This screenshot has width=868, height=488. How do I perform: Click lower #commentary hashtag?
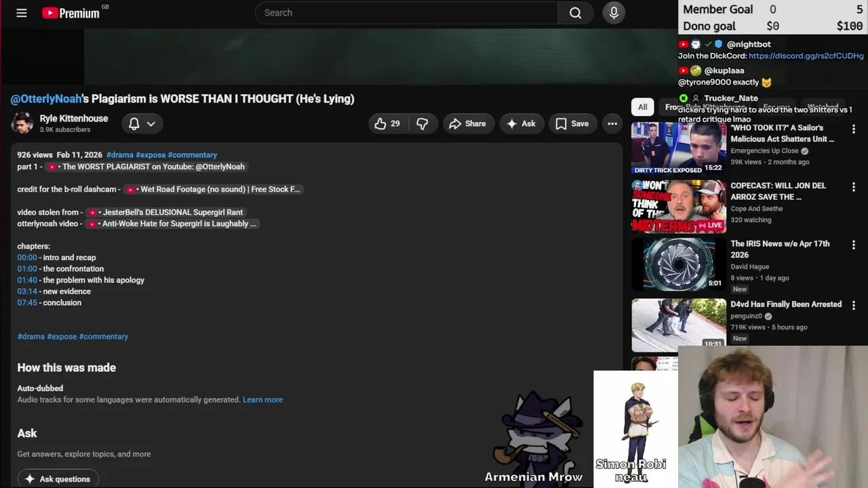pos(104,337)
